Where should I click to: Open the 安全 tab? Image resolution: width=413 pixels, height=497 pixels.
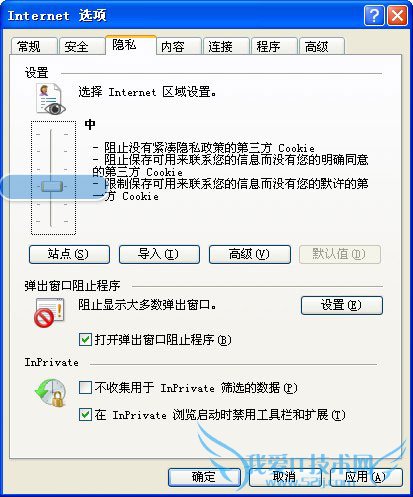(82, 46)
